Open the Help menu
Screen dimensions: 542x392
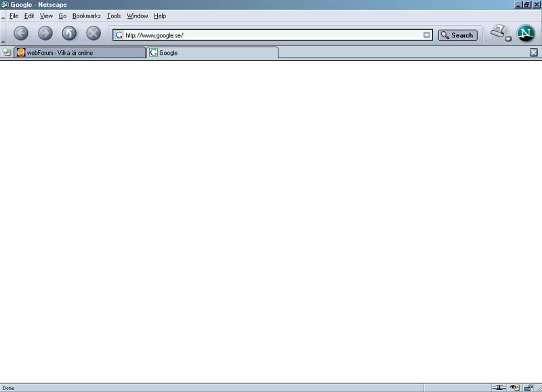160,16
